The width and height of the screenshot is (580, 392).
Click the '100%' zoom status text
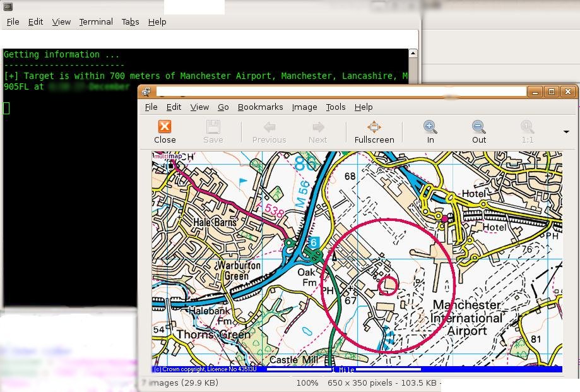307,383
